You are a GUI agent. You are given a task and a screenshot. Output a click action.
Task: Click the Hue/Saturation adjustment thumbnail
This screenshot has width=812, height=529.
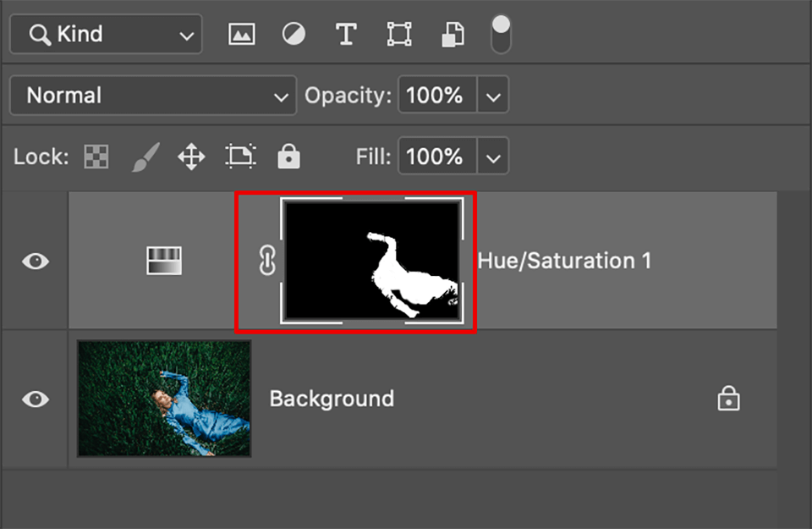tap(163, 260)
